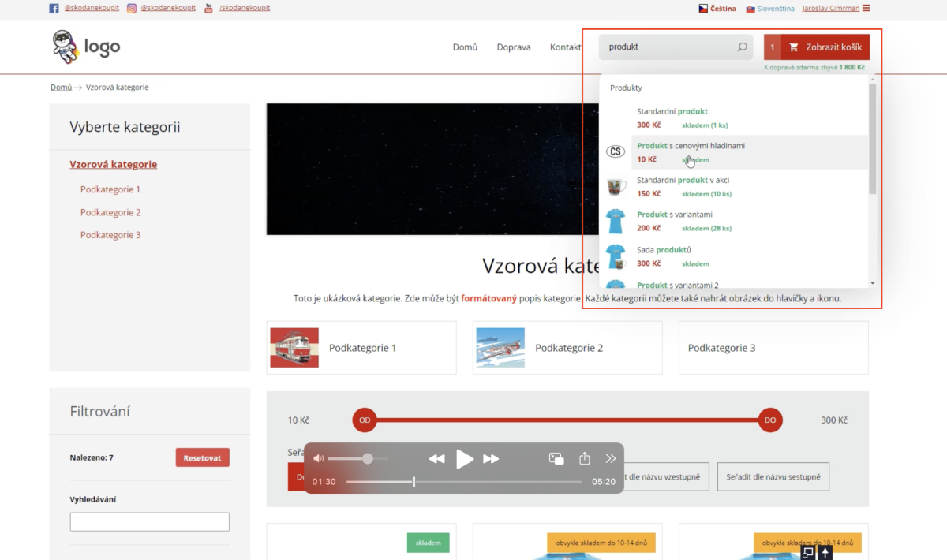The width and height of the screenshot is (947, 560).
Task: Click the Vyhledávání filter input field
Action: click(x=150, y=521)
